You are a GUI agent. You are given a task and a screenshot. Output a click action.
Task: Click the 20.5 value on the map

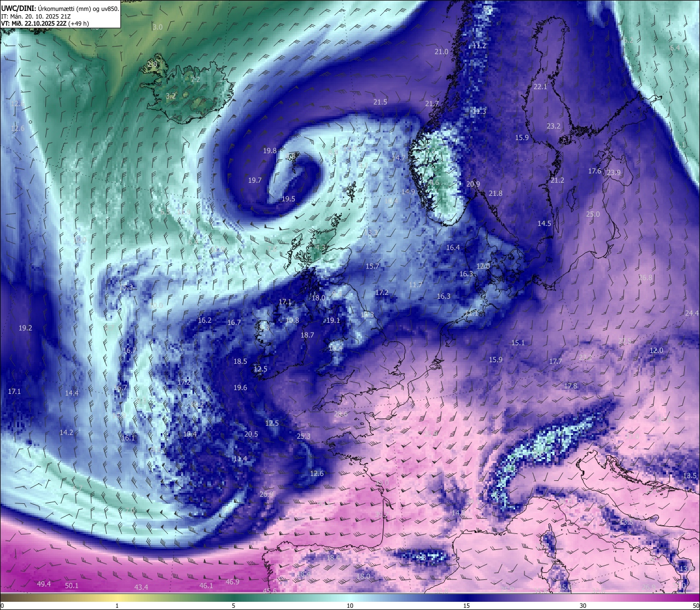(251, 434)
